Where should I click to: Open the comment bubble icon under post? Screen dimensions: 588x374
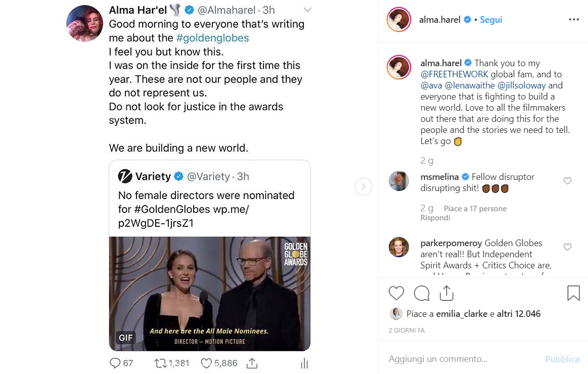click(422, 293)
